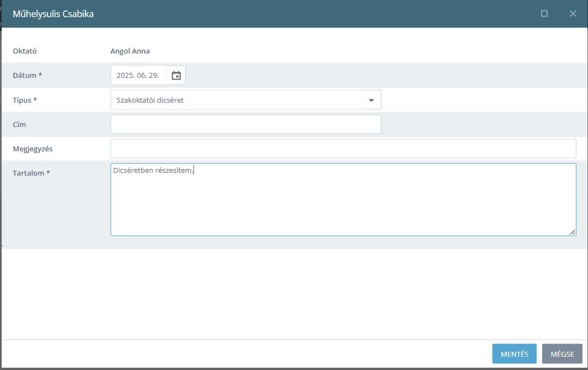Viewport: 588px width, 370px height.
Task: Click the Tartalom * label
Action: point(31,173)
